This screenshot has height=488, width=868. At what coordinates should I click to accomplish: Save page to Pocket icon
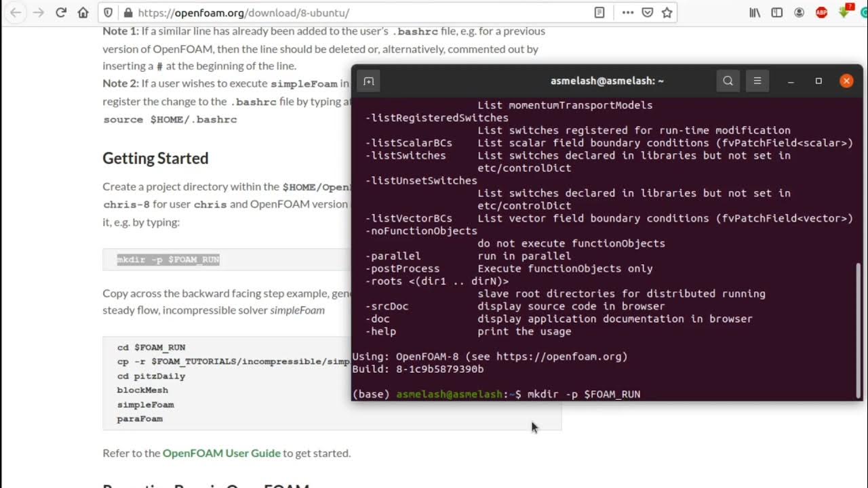pos(648,12)
